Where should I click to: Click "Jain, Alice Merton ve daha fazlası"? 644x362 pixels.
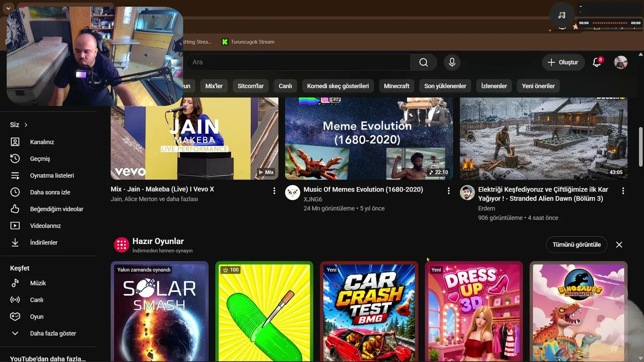tap(154, 199)
